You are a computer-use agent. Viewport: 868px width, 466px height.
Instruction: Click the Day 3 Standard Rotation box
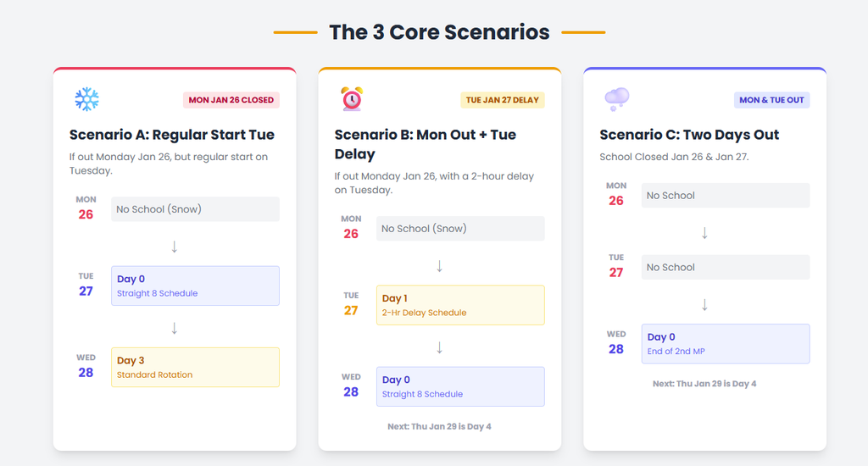pyautogui.click(x=195, y=367)
